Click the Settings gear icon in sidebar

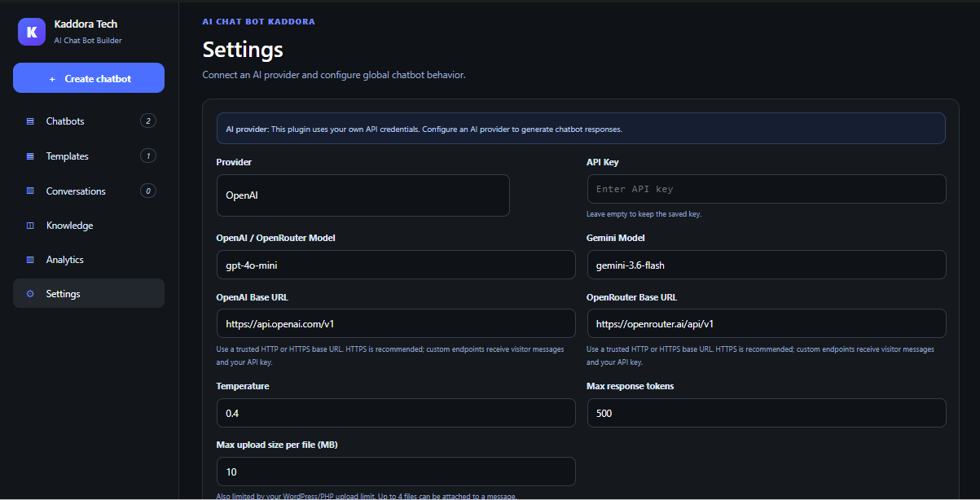point(30,294)
